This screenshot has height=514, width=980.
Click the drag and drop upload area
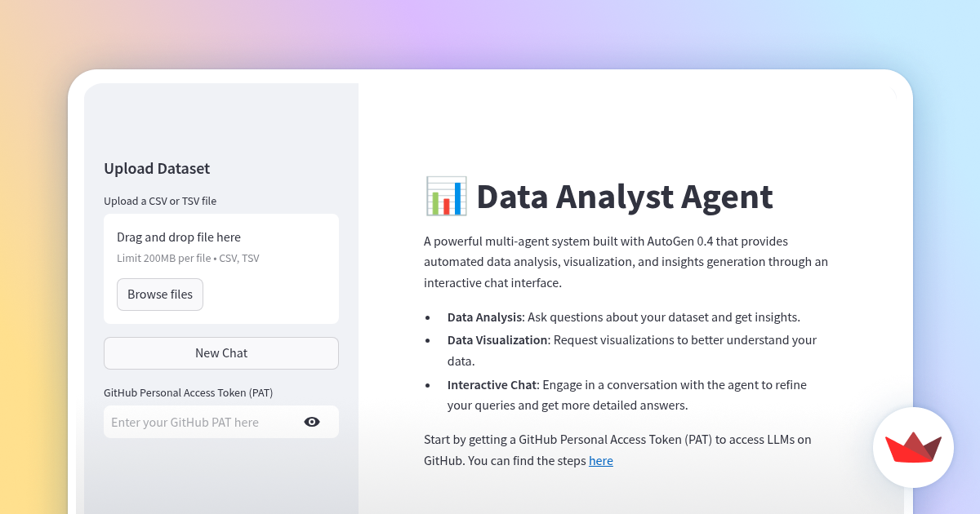click(x=221, y=268)
